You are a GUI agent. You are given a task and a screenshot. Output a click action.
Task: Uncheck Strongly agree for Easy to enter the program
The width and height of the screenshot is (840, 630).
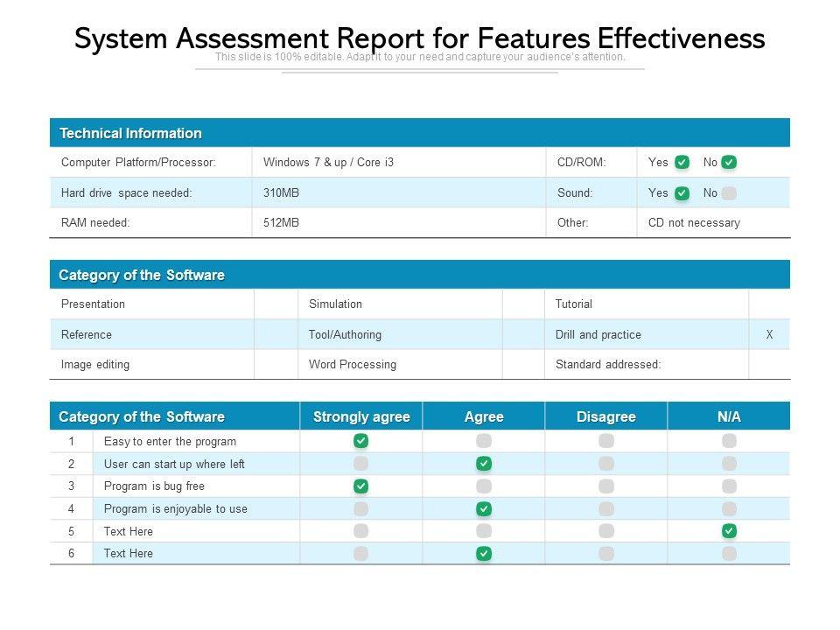(x=360, y=441)
